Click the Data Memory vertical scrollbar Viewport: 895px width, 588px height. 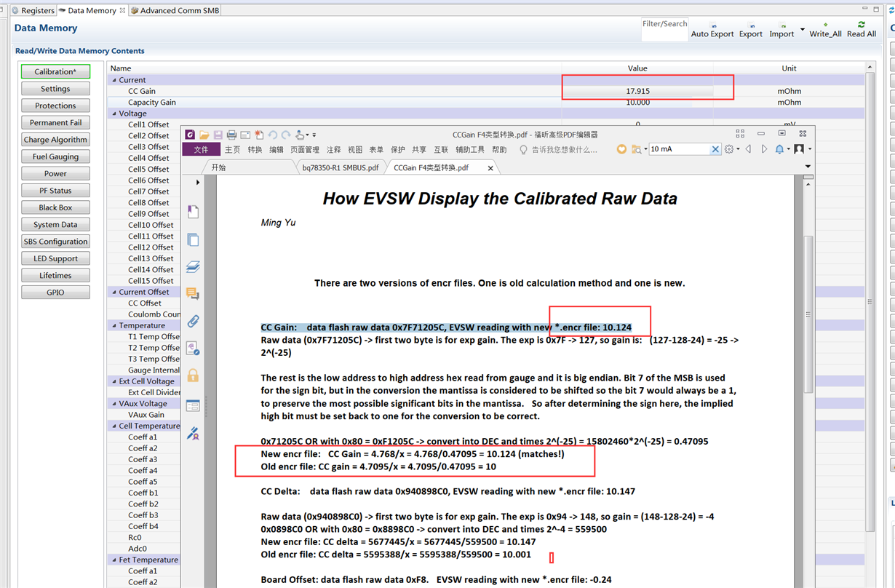click(x=870, y=301)
